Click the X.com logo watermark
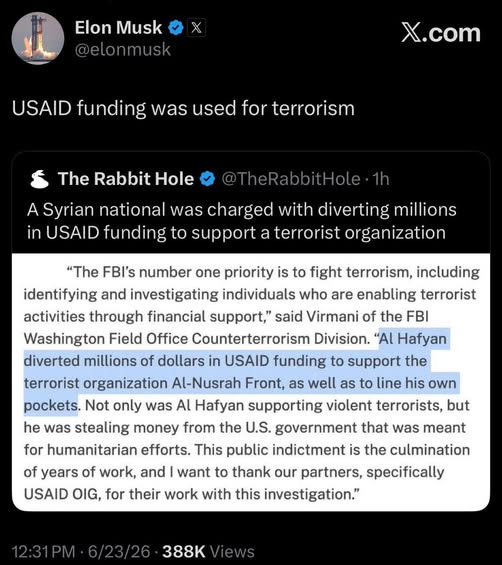 tap(441, 33)
